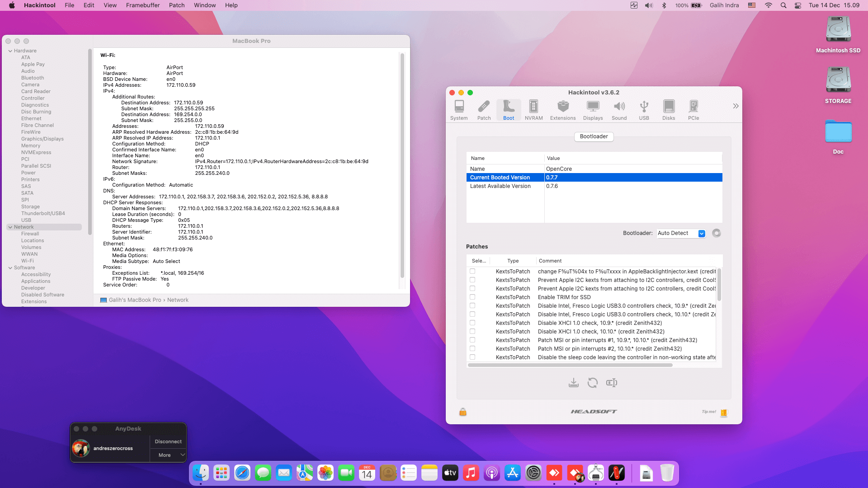The height and width of the screenshot is (488, 868).
Task: Open the Framebuffer menu
Action: click(143, 5)
